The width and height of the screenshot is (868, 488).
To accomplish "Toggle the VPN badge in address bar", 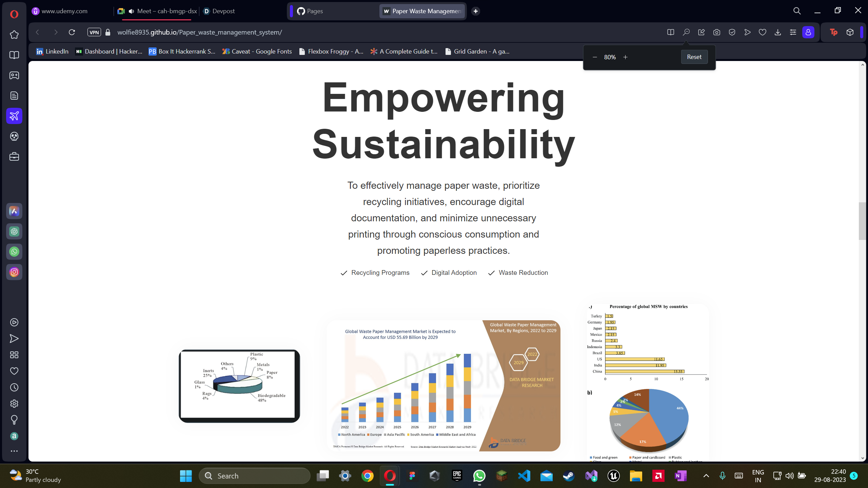I will pyautogui.click(x=94, y=32).
